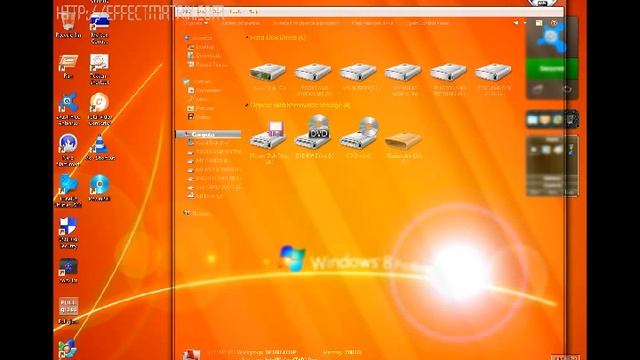This screenshot has width=640, height=360.
Task: Click Map network drive button
Action: pyautogui.click(x=373, y=23)
